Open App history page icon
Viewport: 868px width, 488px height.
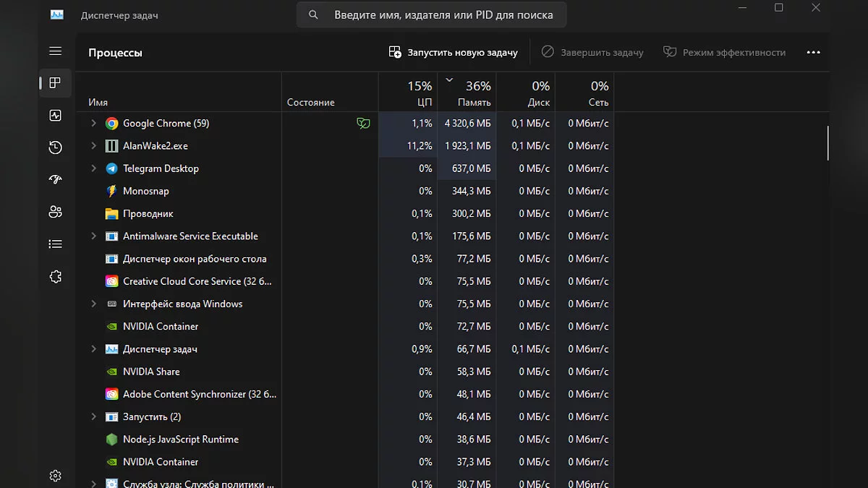pyautogui.click(x=55, y=147)
